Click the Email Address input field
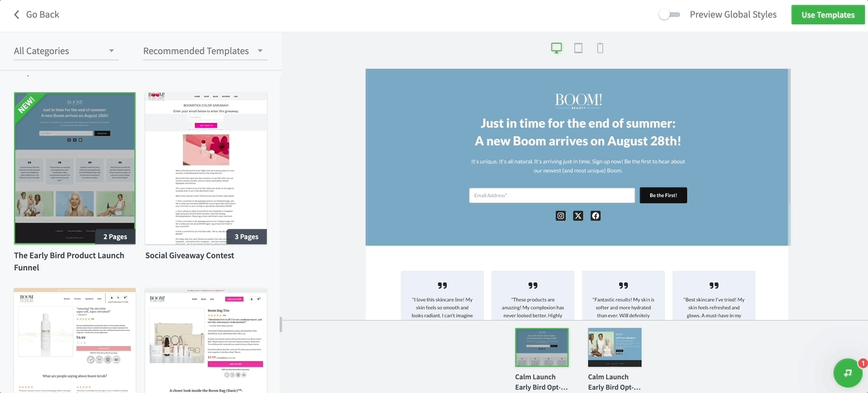This screenshot has height=393, width=868. point(552,195)
